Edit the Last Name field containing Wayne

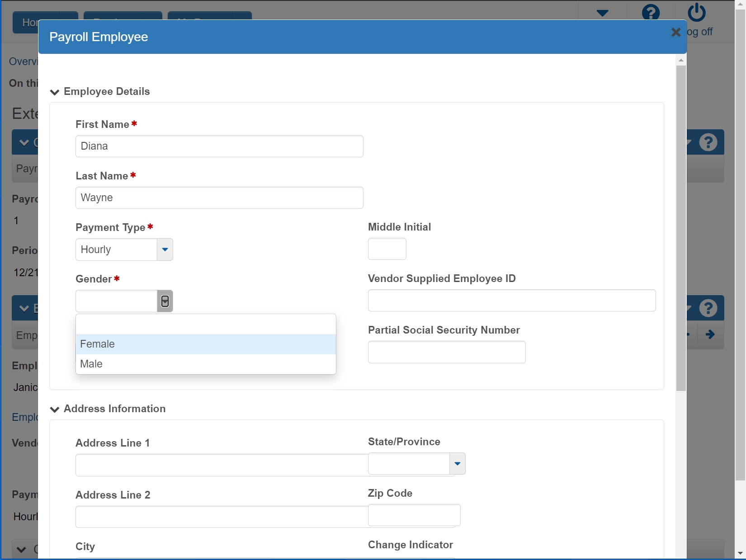tap(219, 198)
